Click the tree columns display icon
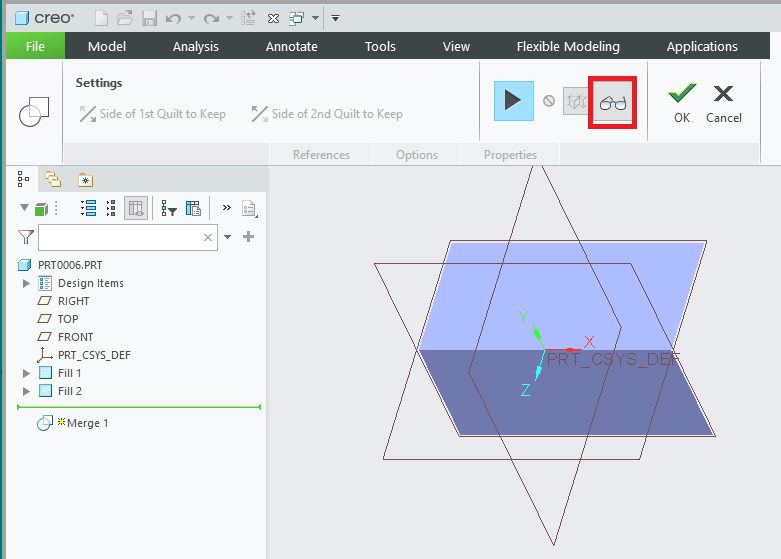The width and height of the screenshot is (781, 559). pyautogui.click(x=193, y=208)
